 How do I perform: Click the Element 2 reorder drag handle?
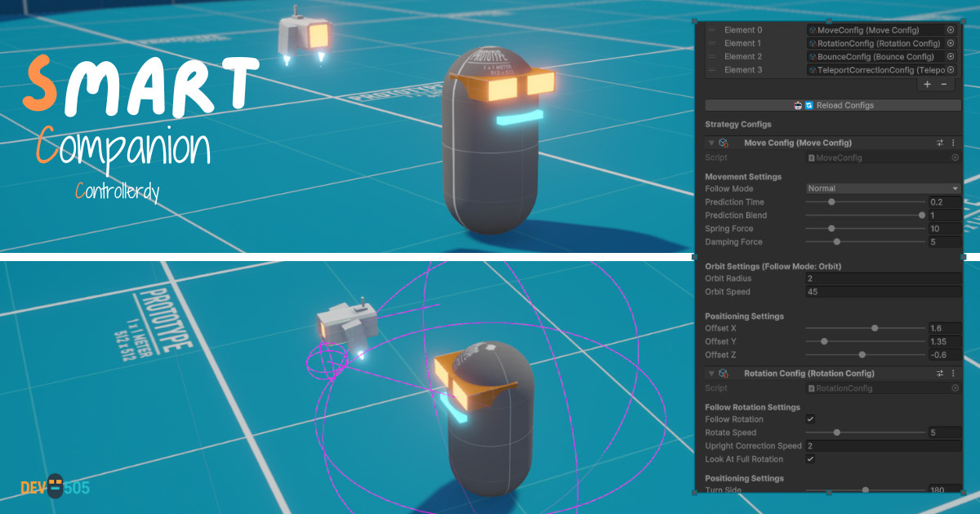[711, 56]
